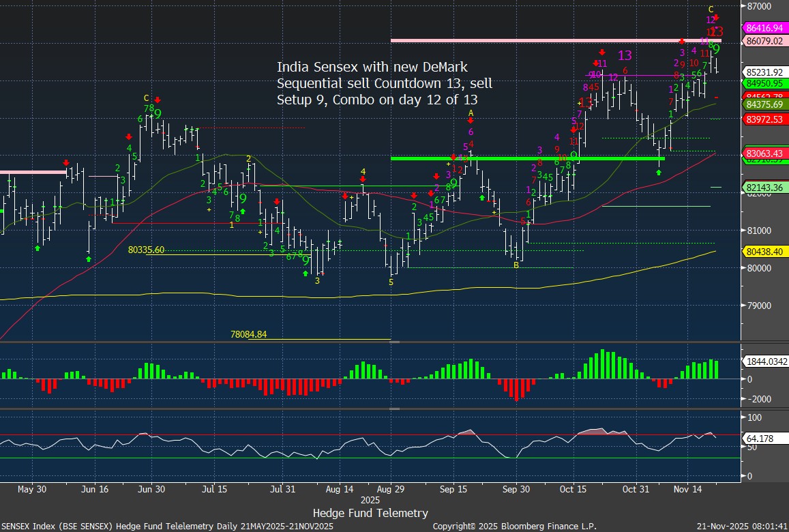
Task: Click the Bloomberg Finance L.P. copyright text
Action: pos(514,527)
